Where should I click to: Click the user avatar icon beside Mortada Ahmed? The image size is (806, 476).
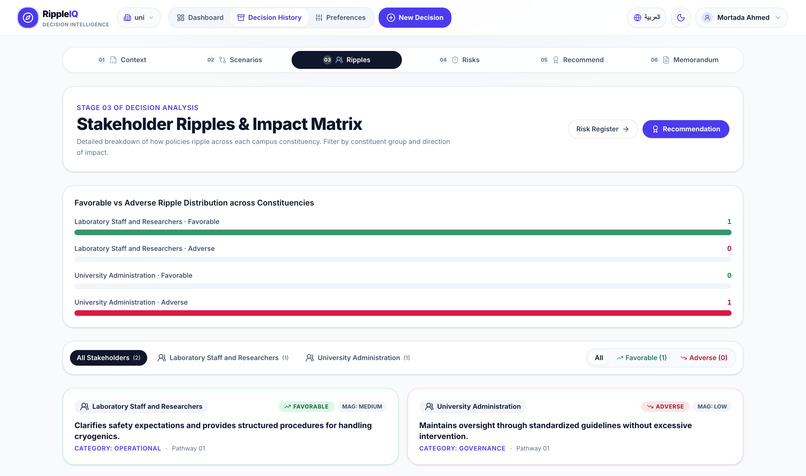coord(707,17)
